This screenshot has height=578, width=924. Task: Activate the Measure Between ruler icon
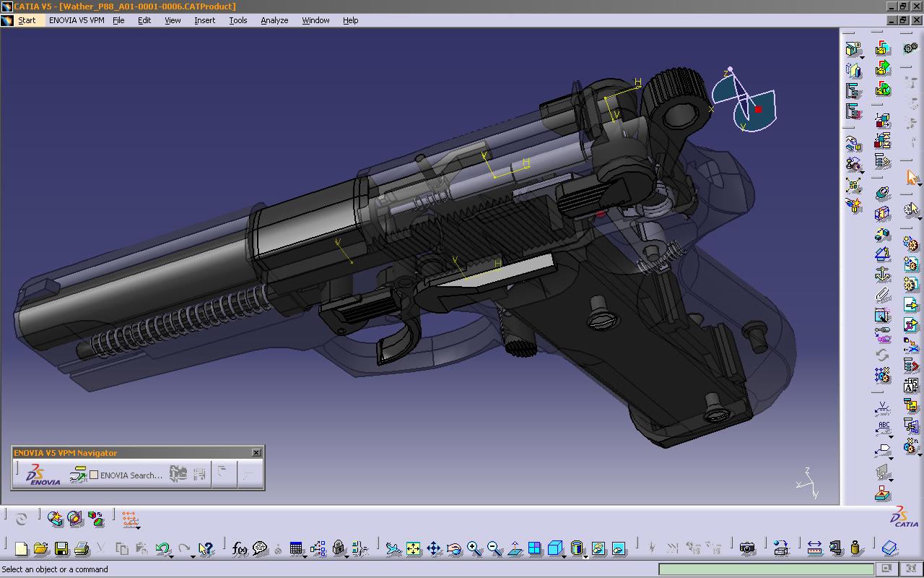coord(814,549)
